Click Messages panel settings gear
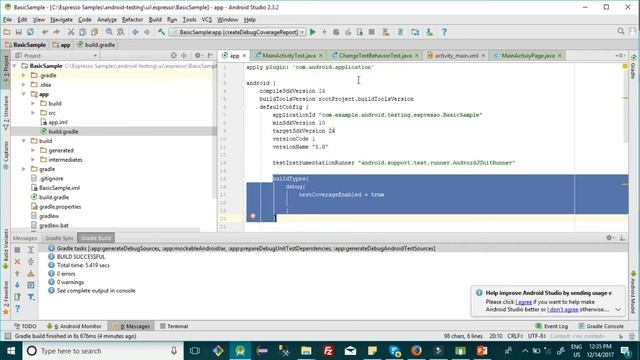Viewport: 640px width, 360px height. (x=609, y=238)
